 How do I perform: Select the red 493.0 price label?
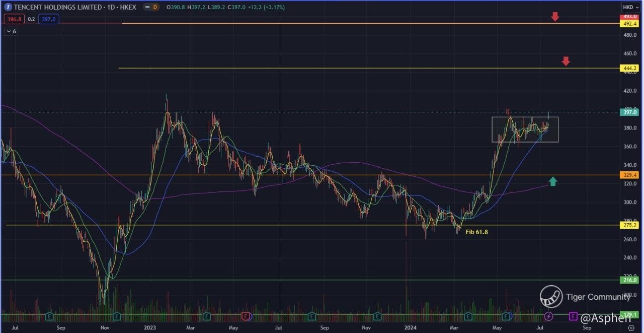coord(629,17)
